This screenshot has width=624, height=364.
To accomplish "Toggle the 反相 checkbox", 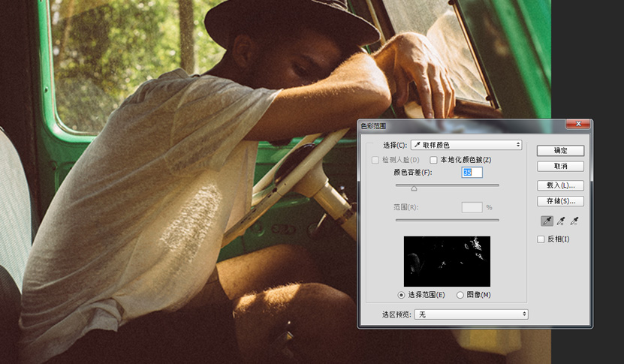I will 541,239.
